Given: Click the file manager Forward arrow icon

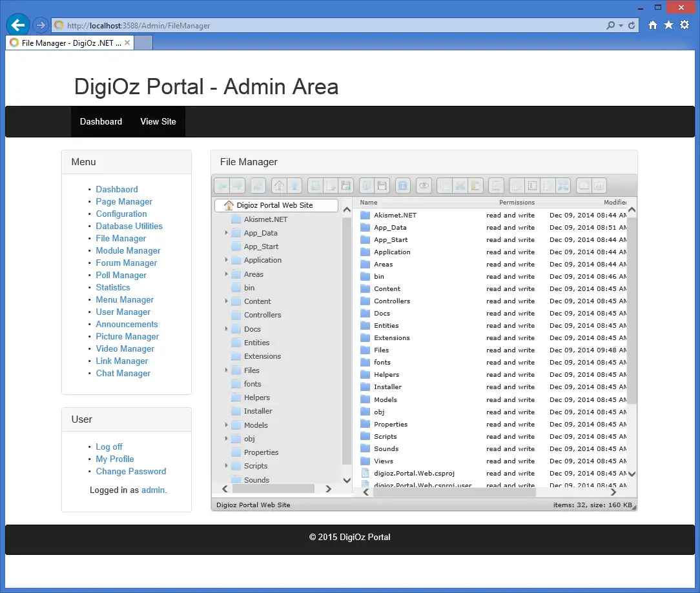Looking at the screenshot, I should coord(237,186).
